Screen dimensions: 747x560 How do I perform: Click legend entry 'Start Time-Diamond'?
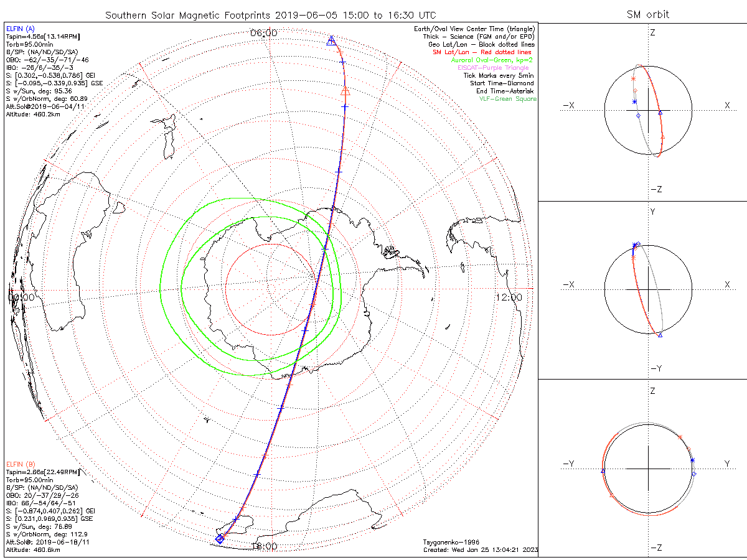pos(502,83)
